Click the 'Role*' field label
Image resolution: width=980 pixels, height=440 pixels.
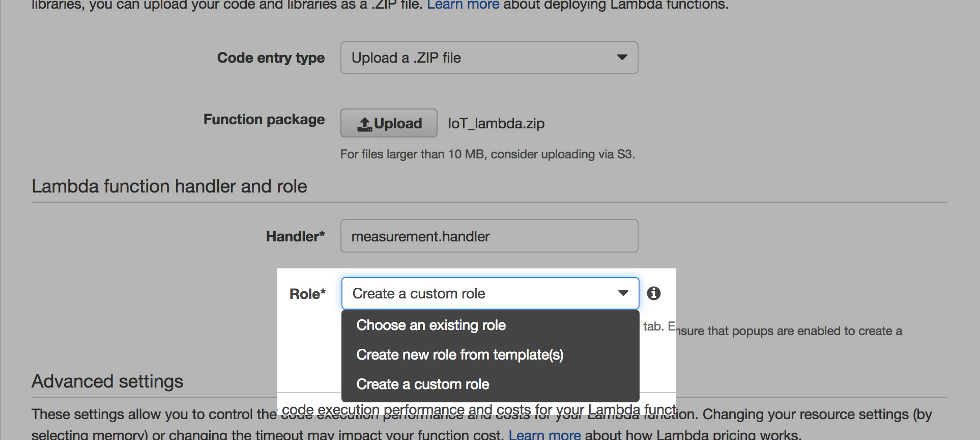pyautogui.click(x=307, y=294)
